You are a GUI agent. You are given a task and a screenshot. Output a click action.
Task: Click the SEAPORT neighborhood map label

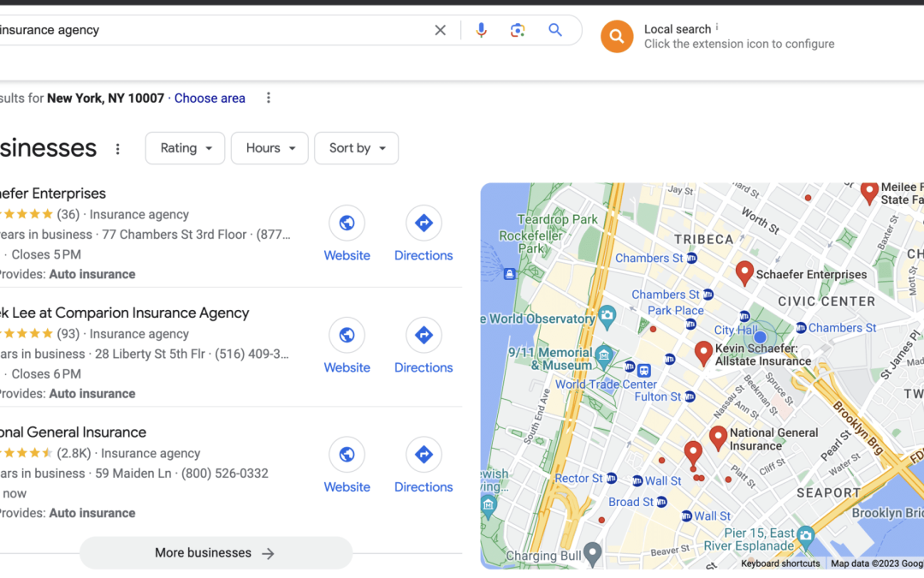[x=828, y=493]
